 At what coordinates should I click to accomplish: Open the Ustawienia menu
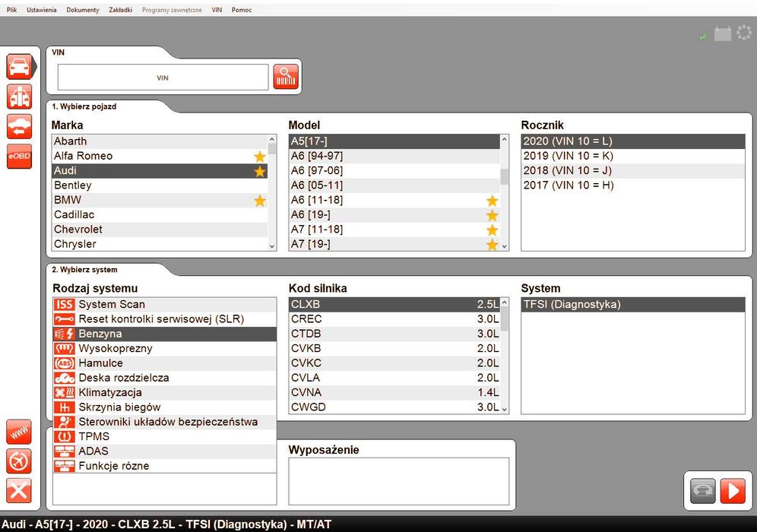click(42, 10)
